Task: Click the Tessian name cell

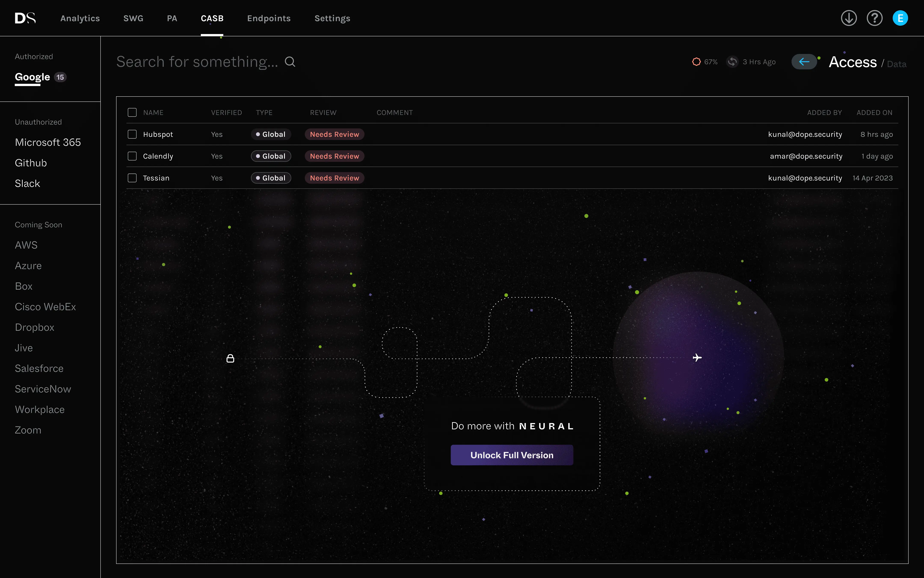Action: tap(156, 178)
